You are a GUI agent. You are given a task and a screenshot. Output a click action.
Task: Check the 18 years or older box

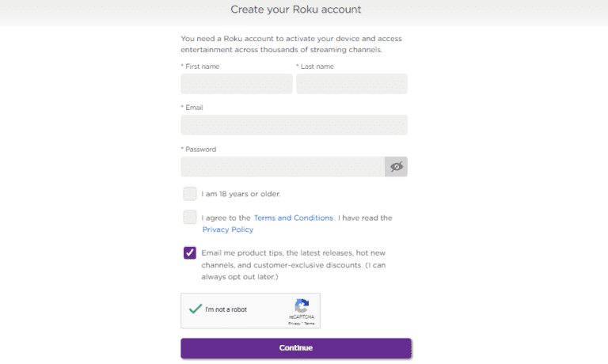point(190,193)
